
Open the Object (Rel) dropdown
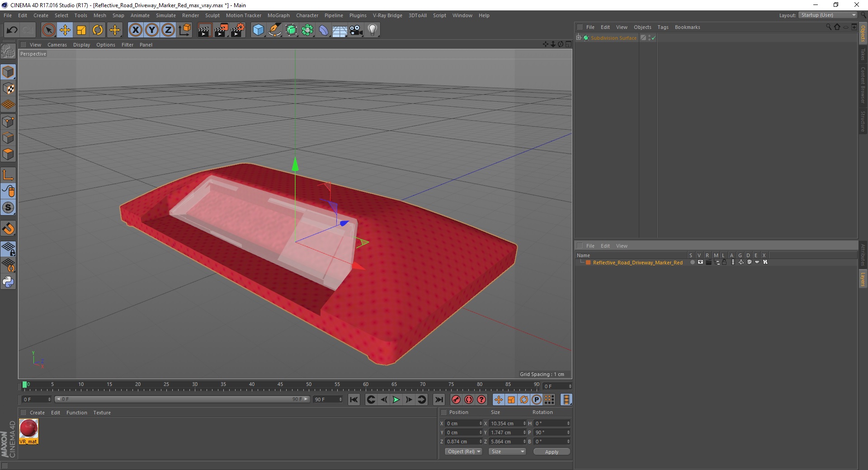(x=464, y=451)
